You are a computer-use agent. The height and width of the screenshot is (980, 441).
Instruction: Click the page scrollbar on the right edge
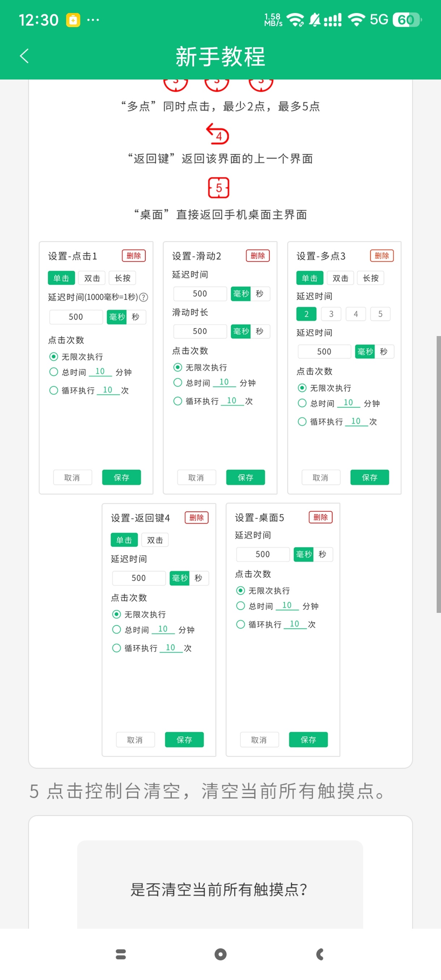pyautogui.click(x=438, y=474)
